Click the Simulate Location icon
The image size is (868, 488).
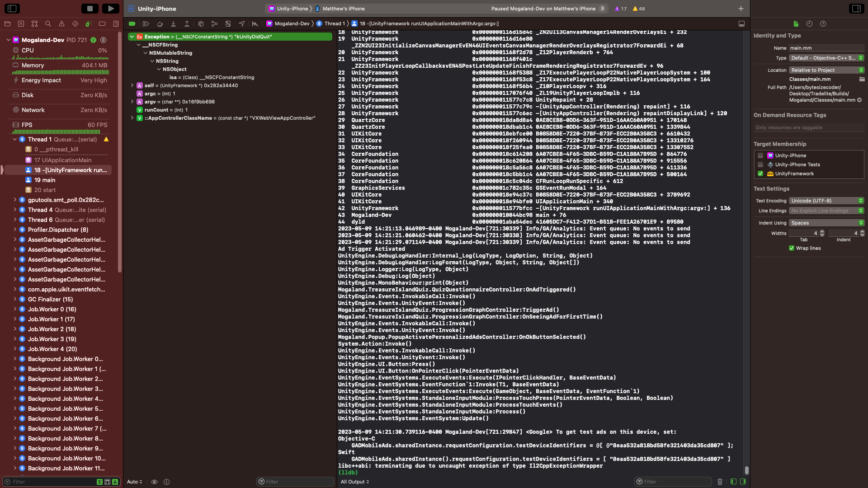tap(242, 23)
